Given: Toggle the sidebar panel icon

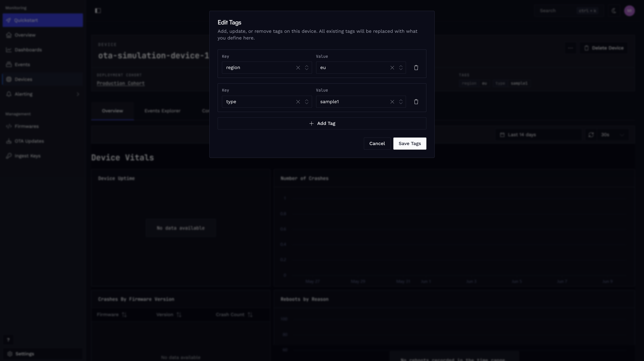Looking at the screenshot, I should pyautogui.click(x=98, y=11).
